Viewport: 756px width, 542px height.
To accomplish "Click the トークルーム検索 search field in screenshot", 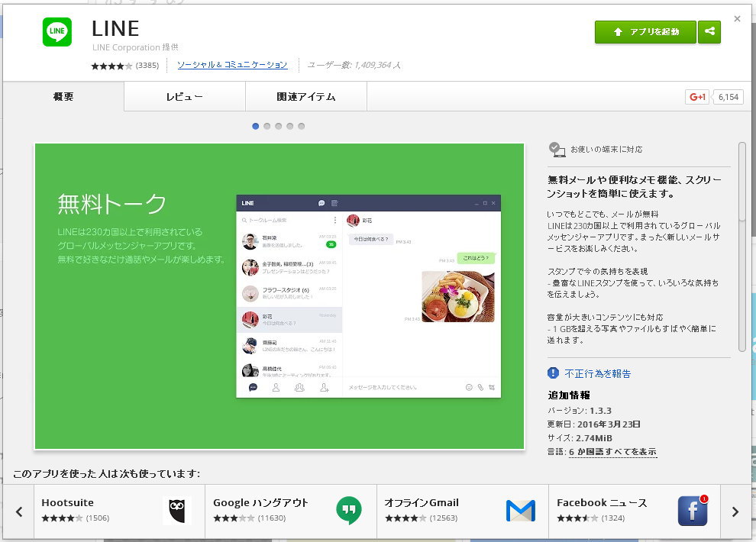I will coord(285,220).
